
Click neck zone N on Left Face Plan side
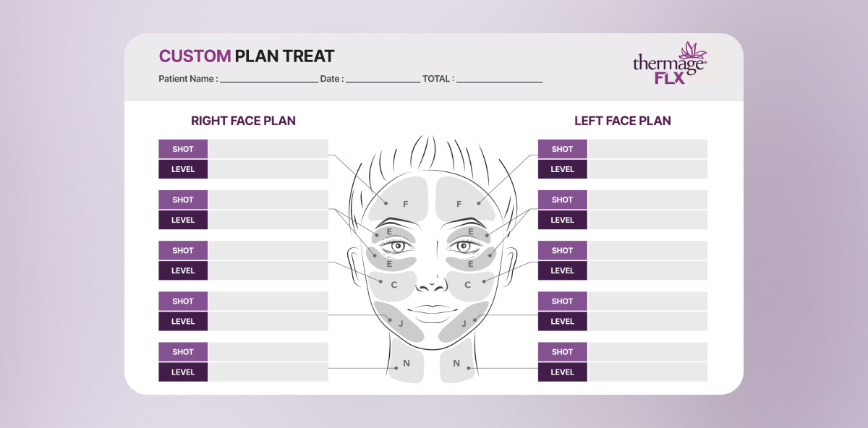[457, 362]
